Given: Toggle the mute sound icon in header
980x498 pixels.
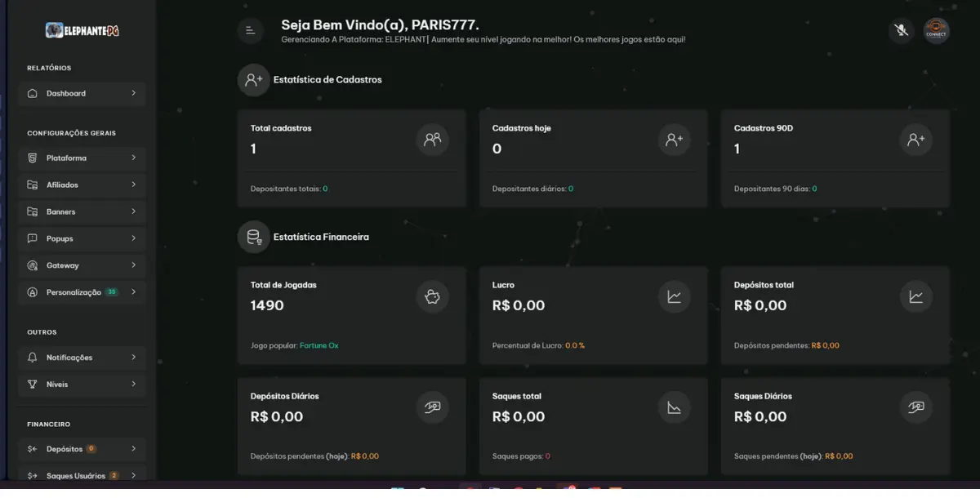Looking at the screenshot, I should point(901,31).
